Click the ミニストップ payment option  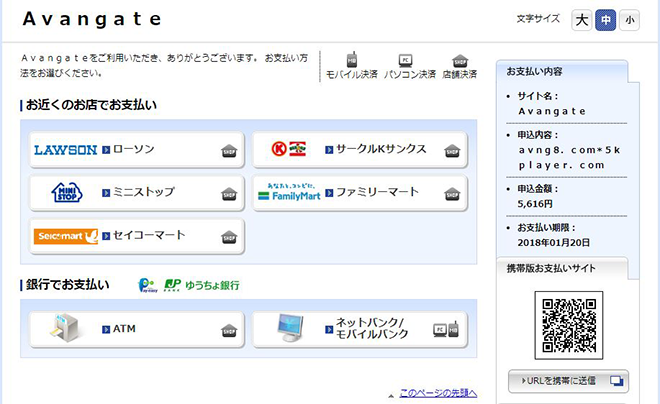(137, 193)
